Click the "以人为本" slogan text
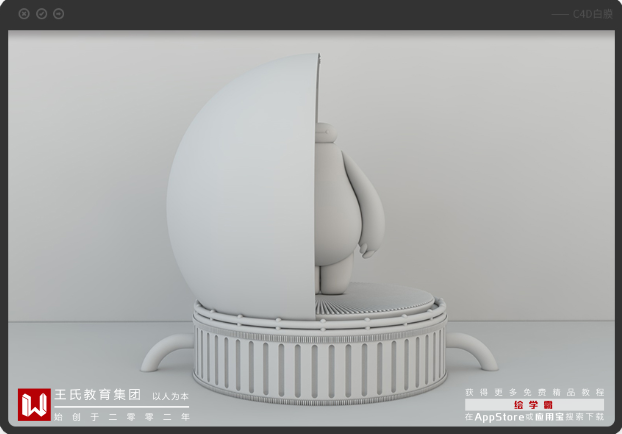 [171, 396]
